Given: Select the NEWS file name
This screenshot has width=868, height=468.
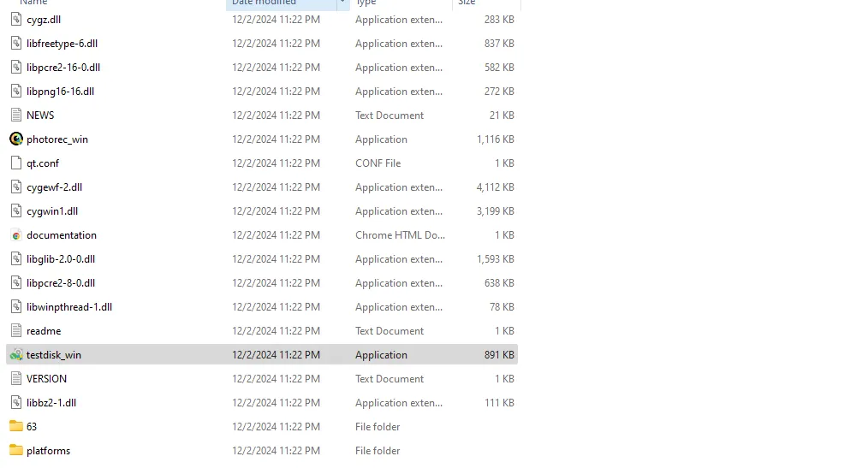Looking at the screenshot, I should point(40,115).
